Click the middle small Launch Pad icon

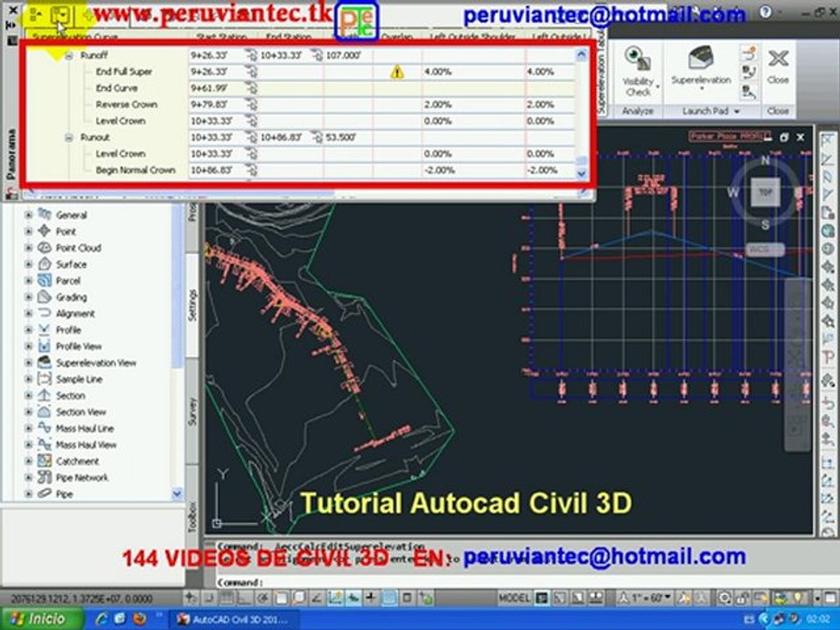748,73
